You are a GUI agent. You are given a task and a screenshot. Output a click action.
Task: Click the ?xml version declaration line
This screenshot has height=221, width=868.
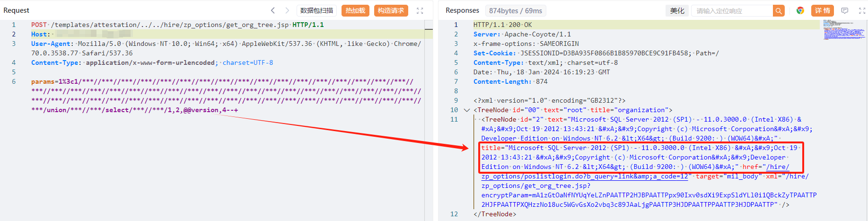[x=549, y=100]
